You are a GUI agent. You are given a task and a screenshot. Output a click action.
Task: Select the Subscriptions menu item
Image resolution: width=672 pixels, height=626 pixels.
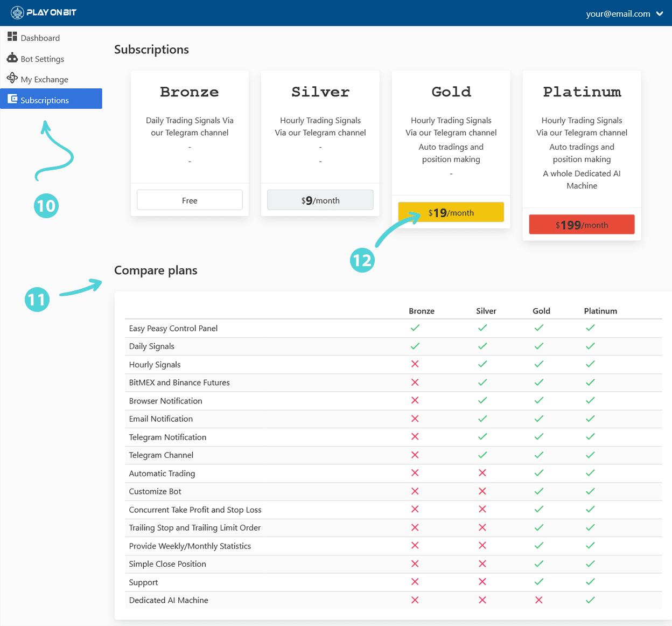tap(51, 99)
